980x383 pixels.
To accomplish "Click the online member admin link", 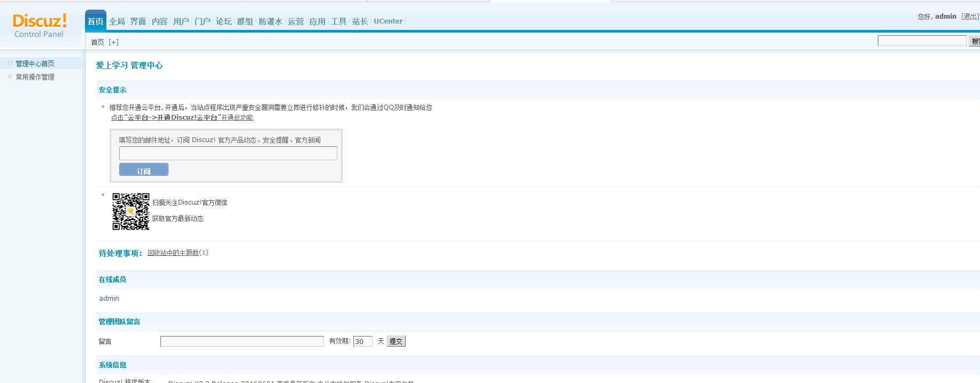I will point(109,299).
